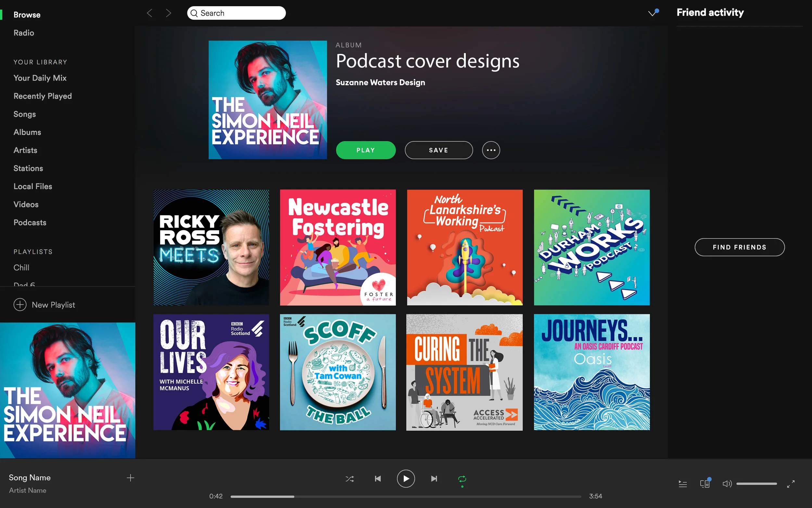Click inside the Search field
The image size is (812, 508).
[237, 13]
